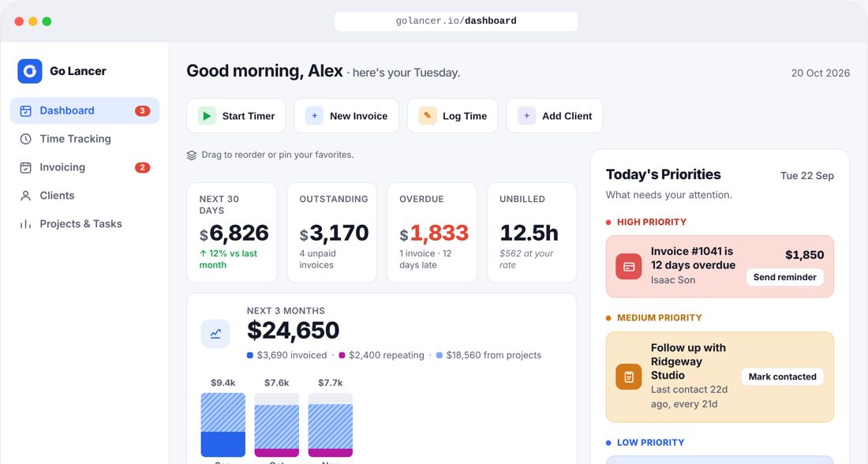Click the forecast chart trend icon
The width and height of the screenshot is (868, 464).
coord(215,334)
